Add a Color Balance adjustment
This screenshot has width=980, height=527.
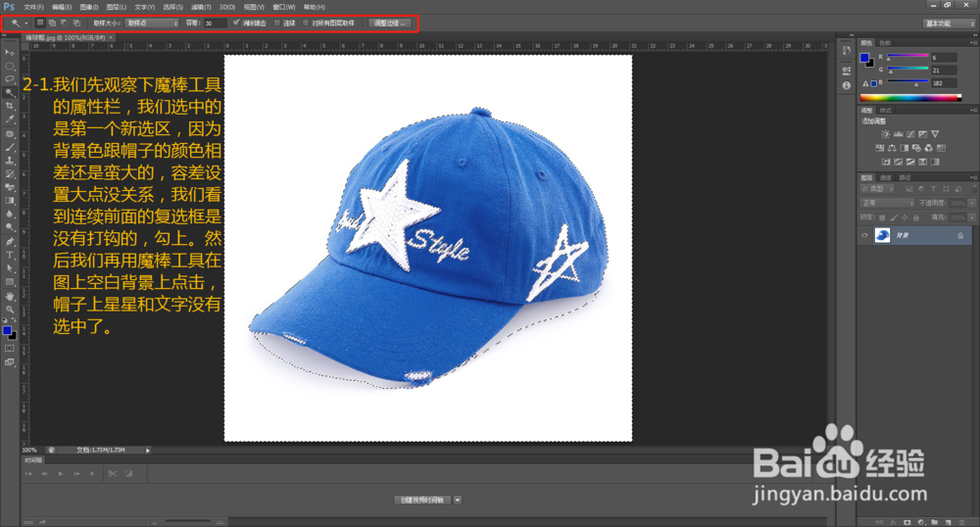892,148
